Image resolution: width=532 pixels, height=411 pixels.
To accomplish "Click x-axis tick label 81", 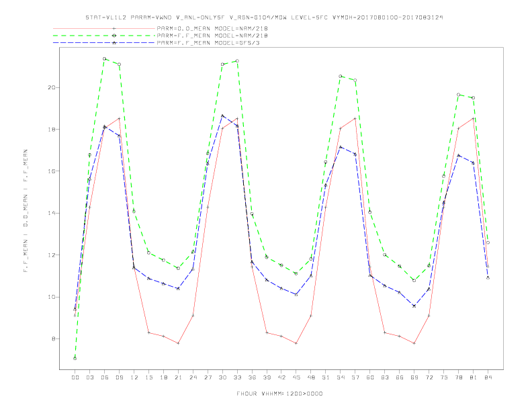I will click(474, 377).
